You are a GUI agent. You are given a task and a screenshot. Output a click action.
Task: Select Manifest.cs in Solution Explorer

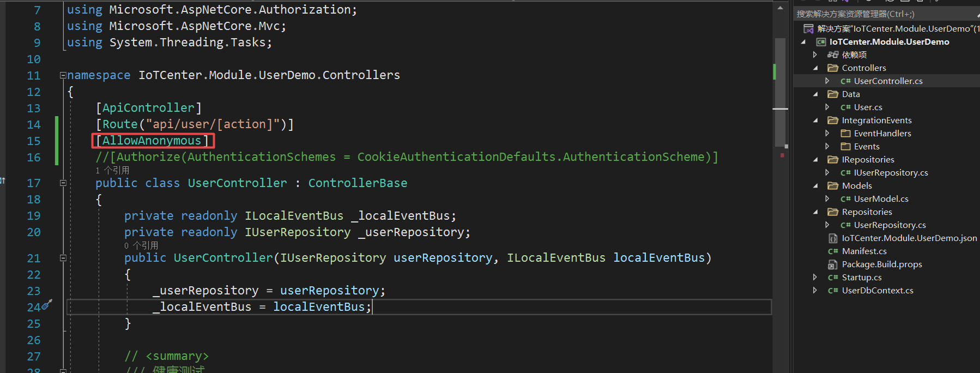864,251
